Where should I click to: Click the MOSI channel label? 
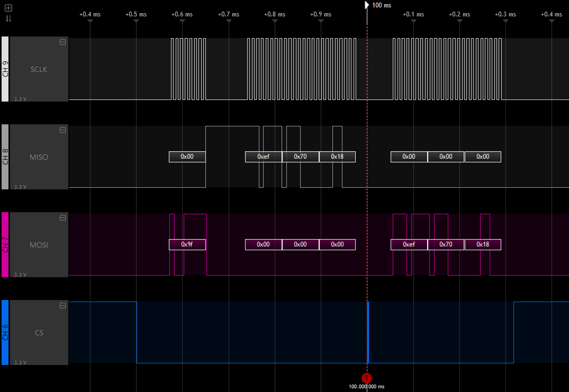click(39, 245)
